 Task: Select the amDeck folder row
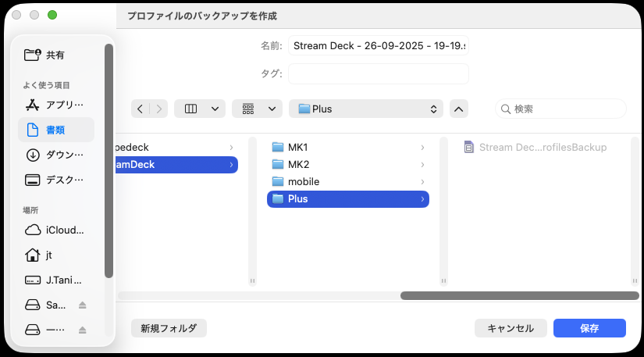coord(177,164)
